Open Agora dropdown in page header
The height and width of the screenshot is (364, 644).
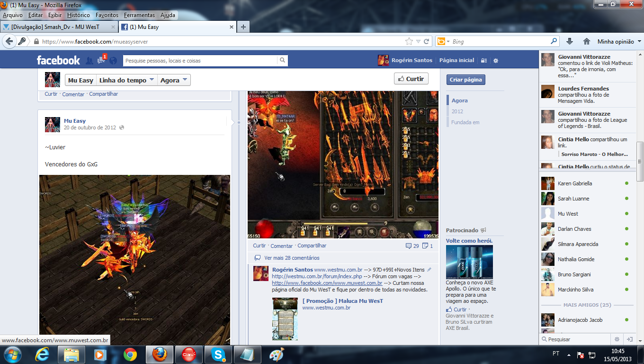(x=174, y=80)
